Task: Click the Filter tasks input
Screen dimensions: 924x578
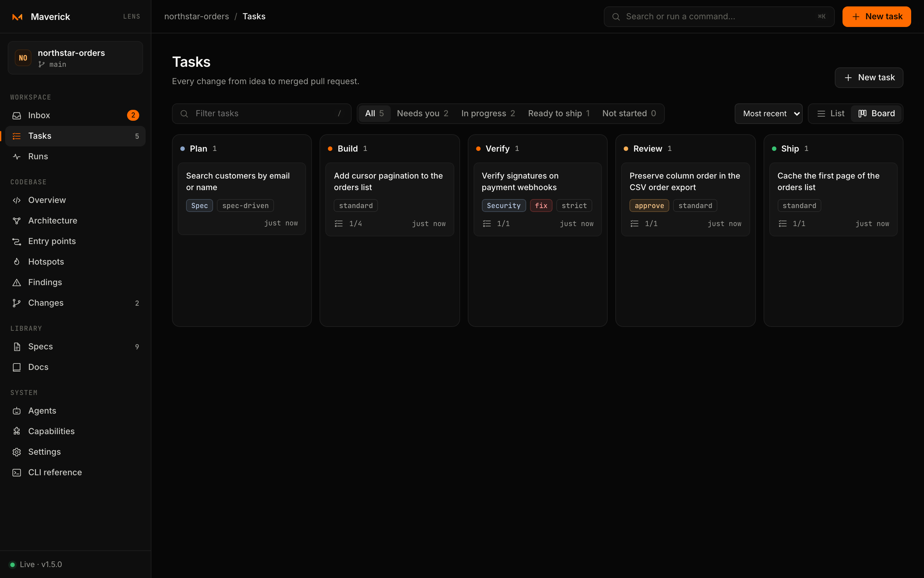Action: click(261, 114)
